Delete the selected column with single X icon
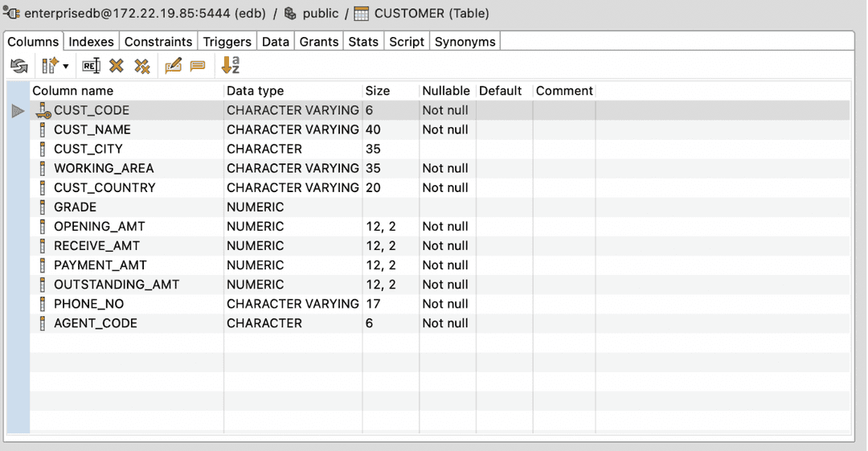 click(117, 66)
